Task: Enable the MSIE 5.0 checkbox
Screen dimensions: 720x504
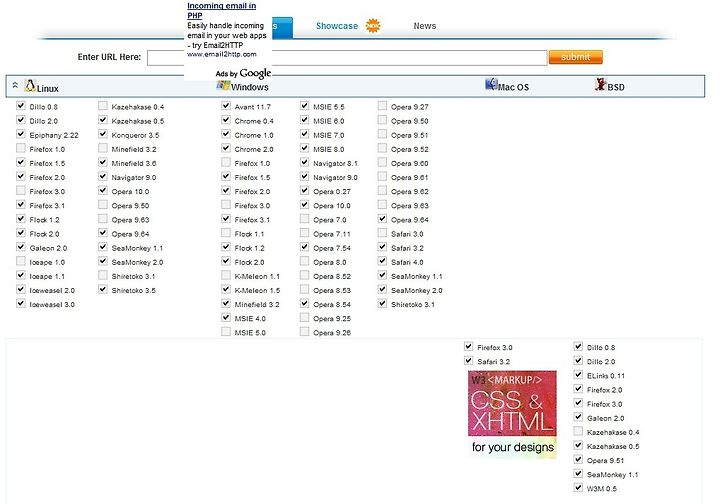Action: 226,331
